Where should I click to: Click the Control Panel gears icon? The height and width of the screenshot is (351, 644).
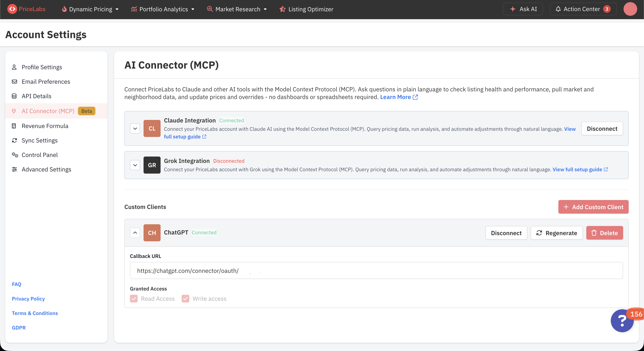pos(15,155)
